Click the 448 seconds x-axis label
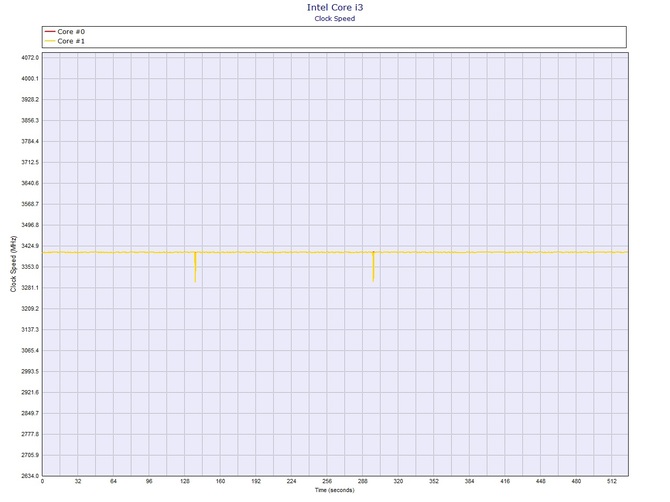This screenshot has width=670, height=502. tap(541, 481)
